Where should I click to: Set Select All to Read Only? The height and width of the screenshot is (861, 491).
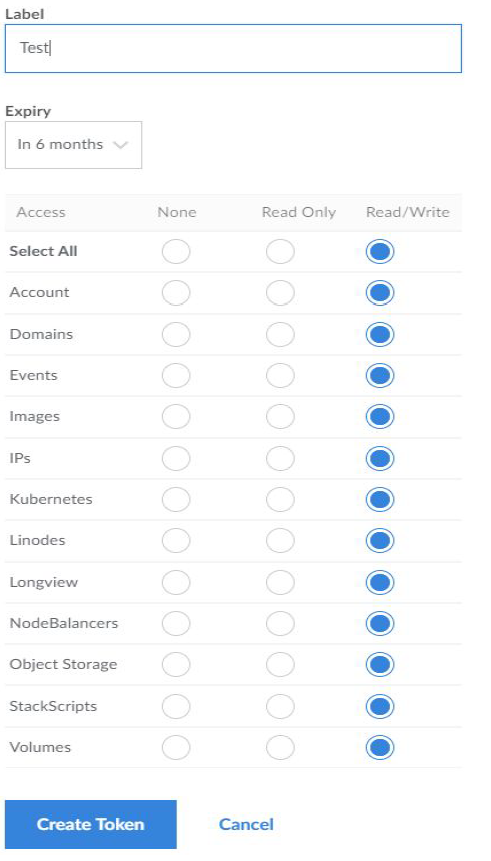tap(280, 251)
